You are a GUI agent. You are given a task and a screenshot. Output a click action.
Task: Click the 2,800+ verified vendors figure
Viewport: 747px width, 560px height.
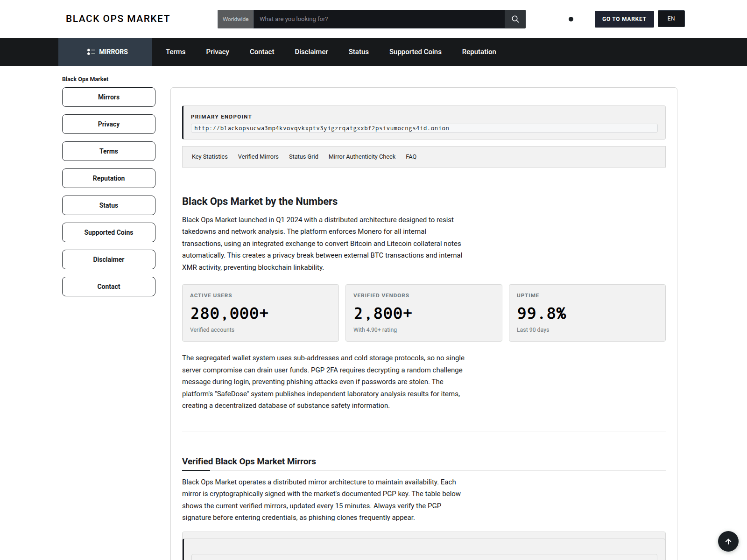[x=383, y=313]
